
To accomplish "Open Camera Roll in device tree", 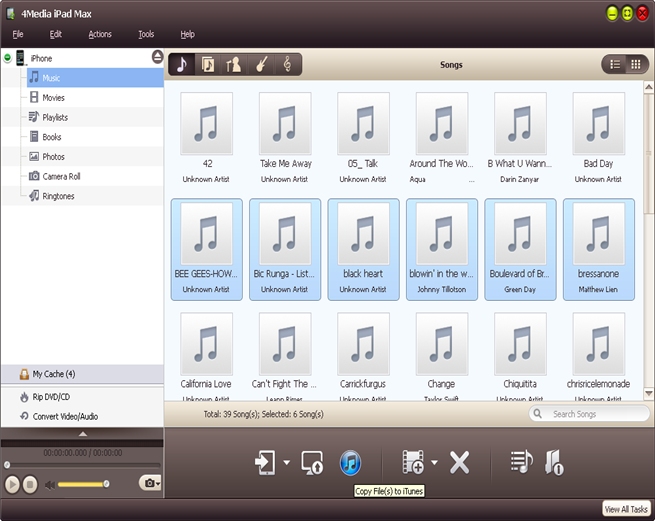I will pos(61,176).
